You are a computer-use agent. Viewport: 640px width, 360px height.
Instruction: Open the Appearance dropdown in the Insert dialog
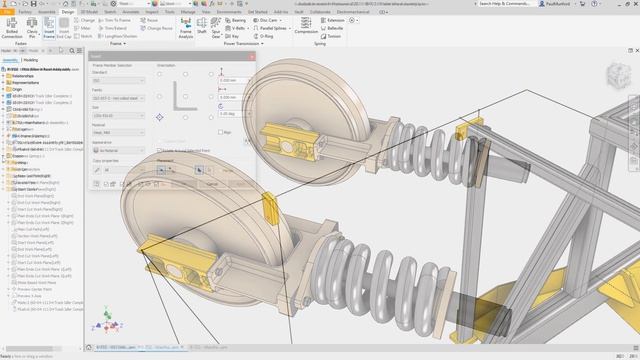[x=118, y=150]
